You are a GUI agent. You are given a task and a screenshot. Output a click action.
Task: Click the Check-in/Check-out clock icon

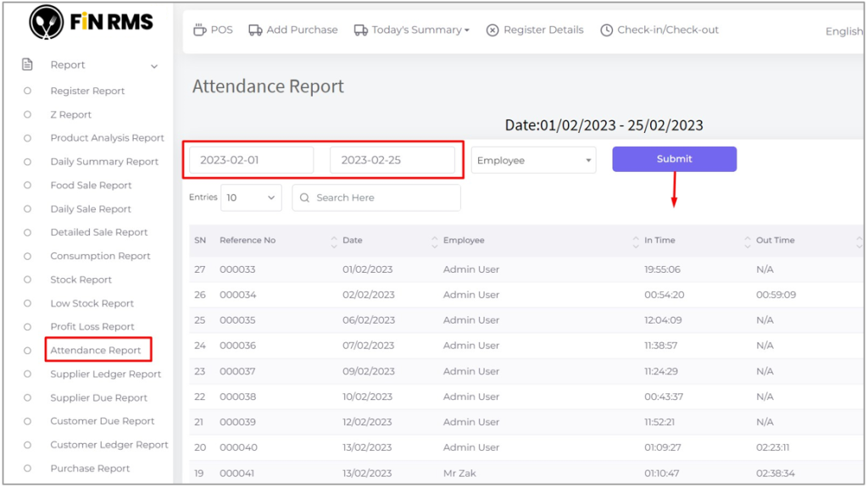[606, 30]
